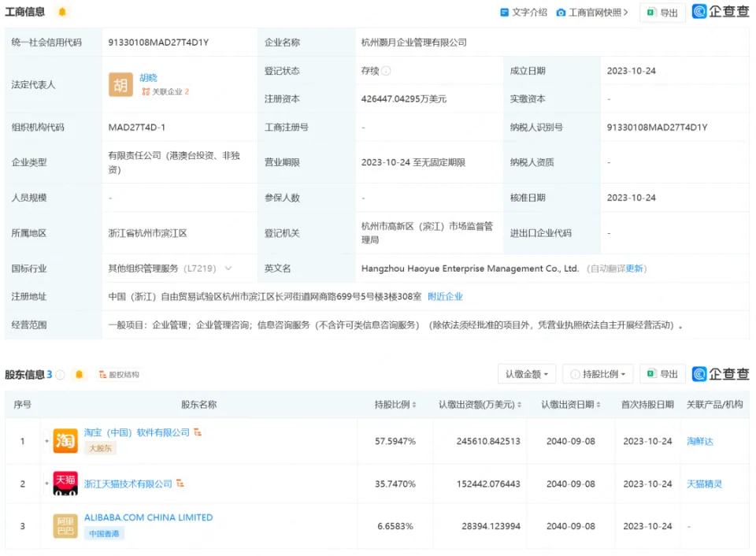Open 认缴金额 dropdown filter
The height and width of the screenshot is (556, 756).
pyautogui.click(x=527, y=374)
